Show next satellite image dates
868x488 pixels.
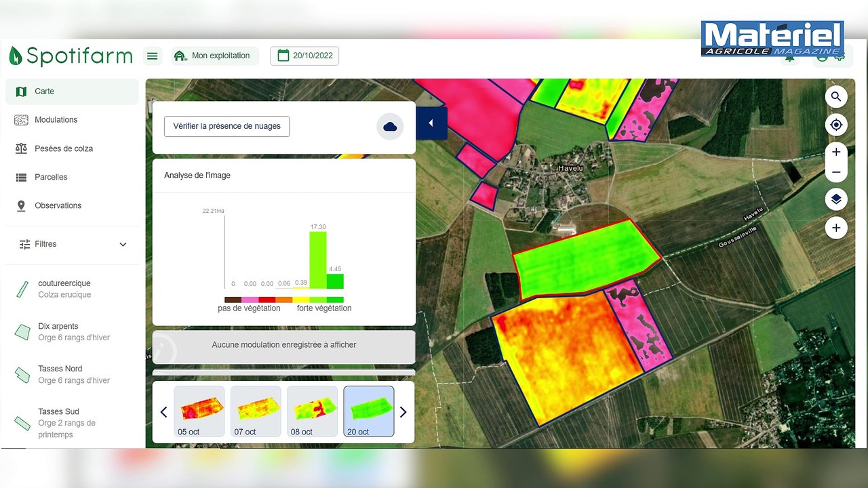pyautogui.click(x=403, y=412)
